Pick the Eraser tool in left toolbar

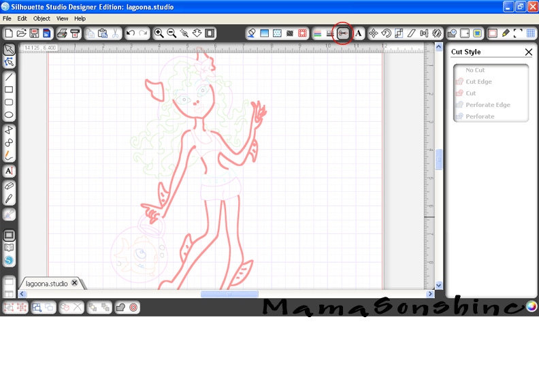pos(9,186)
